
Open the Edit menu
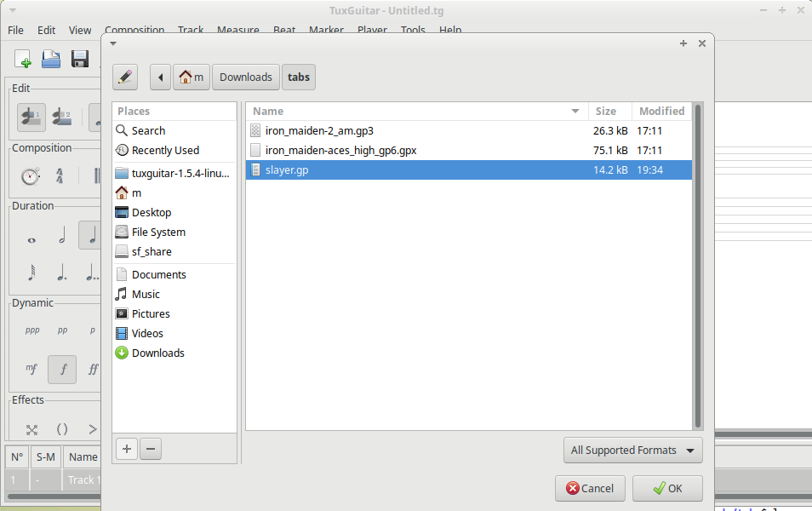46,30
